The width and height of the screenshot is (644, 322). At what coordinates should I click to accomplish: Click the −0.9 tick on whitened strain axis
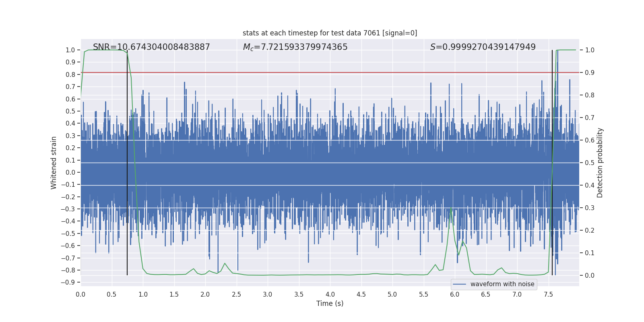pos(68,283)
